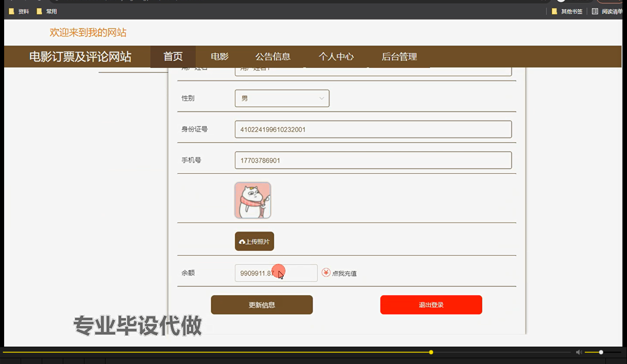
Task: Open the 首页 navigation tab
Action: pos(173,57)
